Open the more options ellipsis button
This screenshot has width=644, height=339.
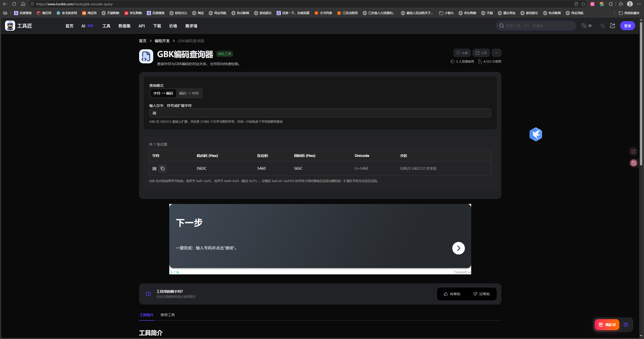496,53
